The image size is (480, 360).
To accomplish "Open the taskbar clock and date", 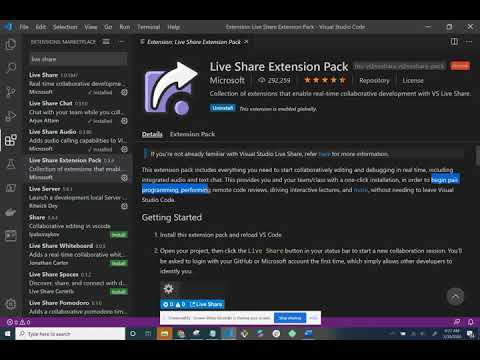I will click(452, 333).
